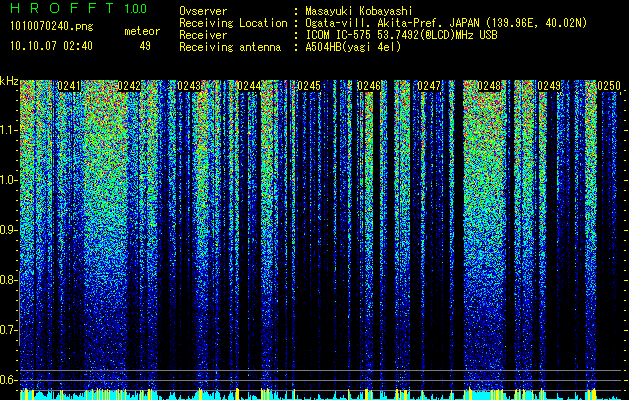
Task: Click time marker 0243
Action: 189,86
